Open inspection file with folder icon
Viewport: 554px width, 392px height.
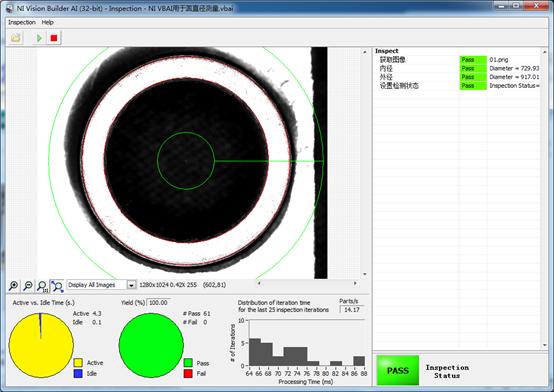click(16, 38)
